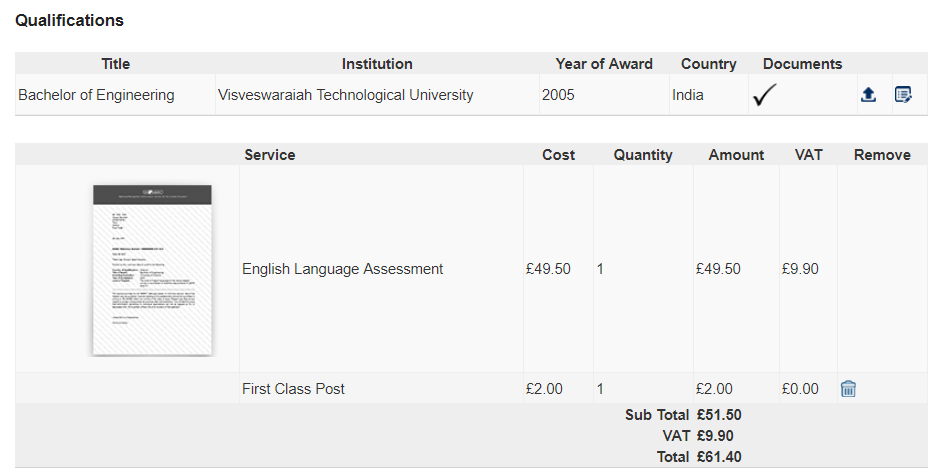
Task: Click the Remove column header
Action: click(881, 155)
